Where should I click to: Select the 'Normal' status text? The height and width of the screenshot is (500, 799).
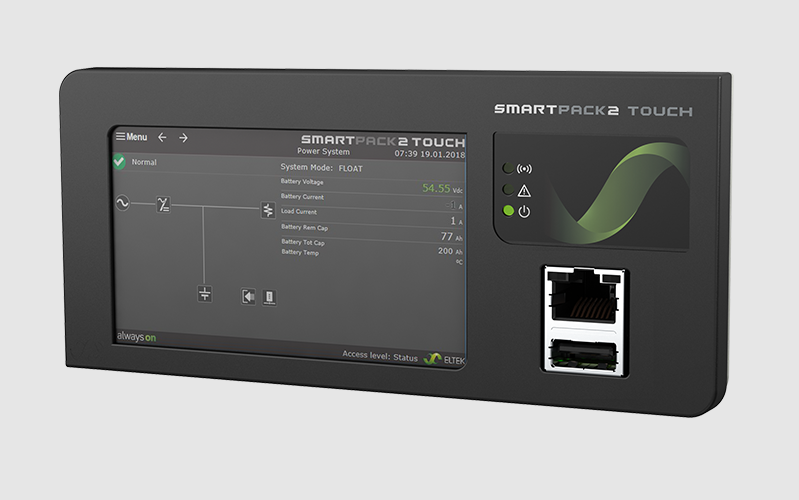pos(144,162)
